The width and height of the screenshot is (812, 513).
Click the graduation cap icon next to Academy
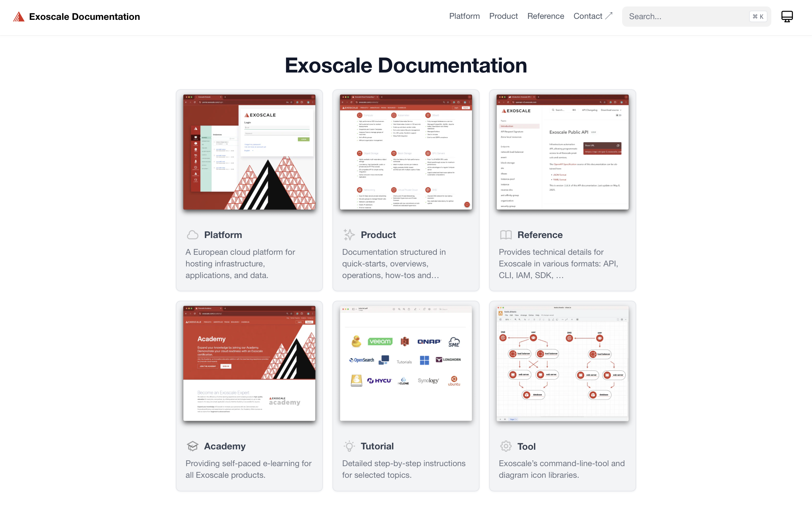coord(193,446)
